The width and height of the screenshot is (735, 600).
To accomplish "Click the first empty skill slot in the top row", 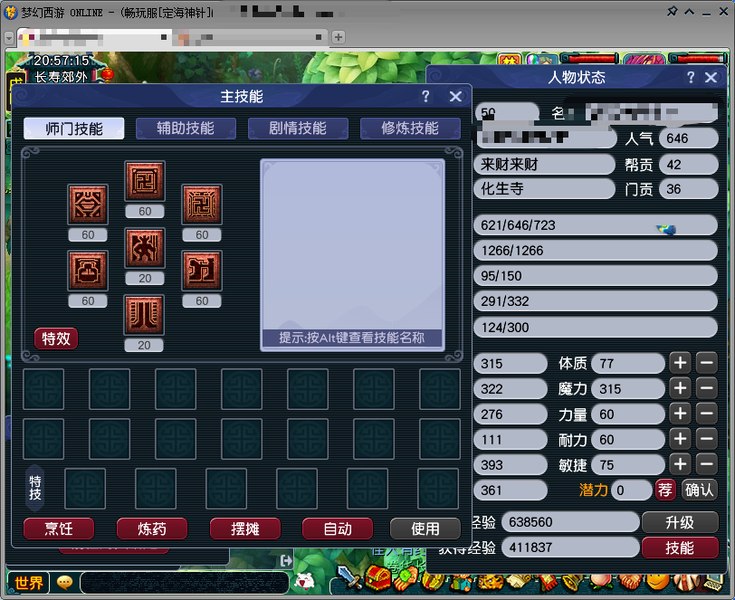I will click(44, 389).
